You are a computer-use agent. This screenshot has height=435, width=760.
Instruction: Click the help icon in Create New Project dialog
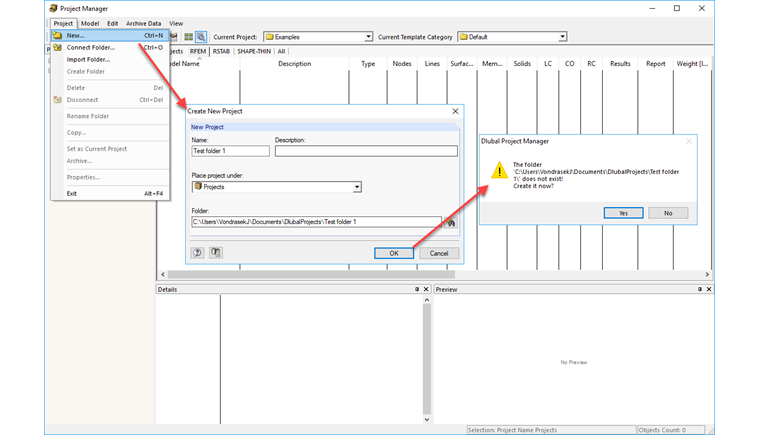tap(197, 253)
